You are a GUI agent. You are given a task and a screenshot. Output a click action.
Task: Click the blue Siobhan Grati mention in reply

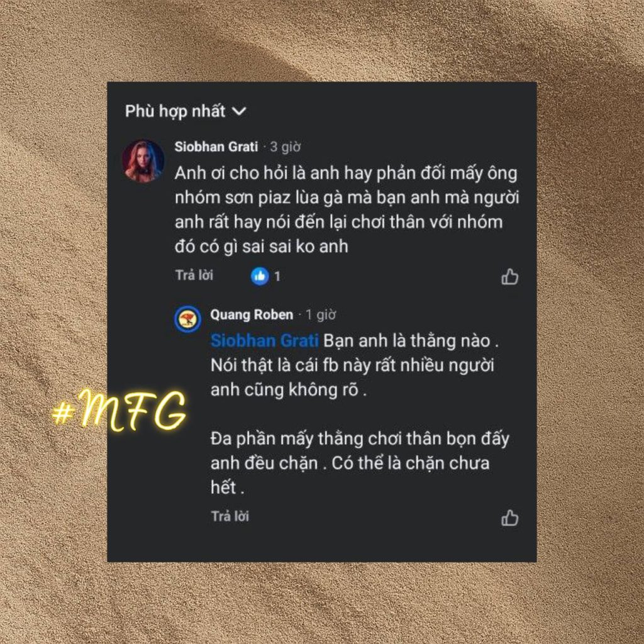click(265, 341)
